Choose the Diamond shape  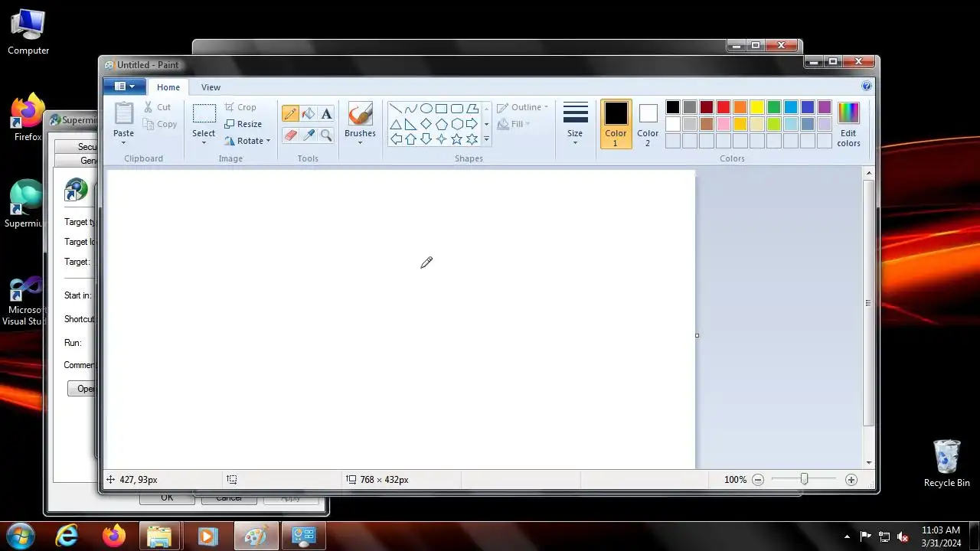point(426,124)
